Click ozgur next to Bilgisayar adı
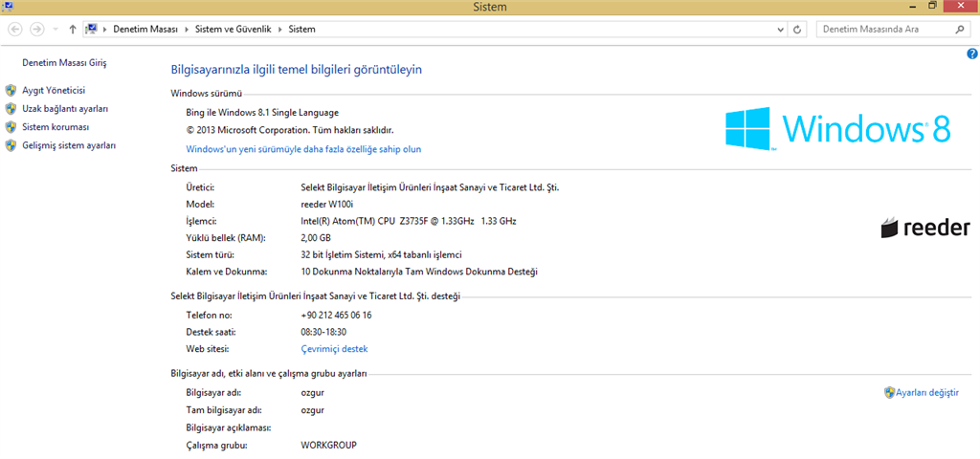Screen dimensions: 980x459 point(313,393)
